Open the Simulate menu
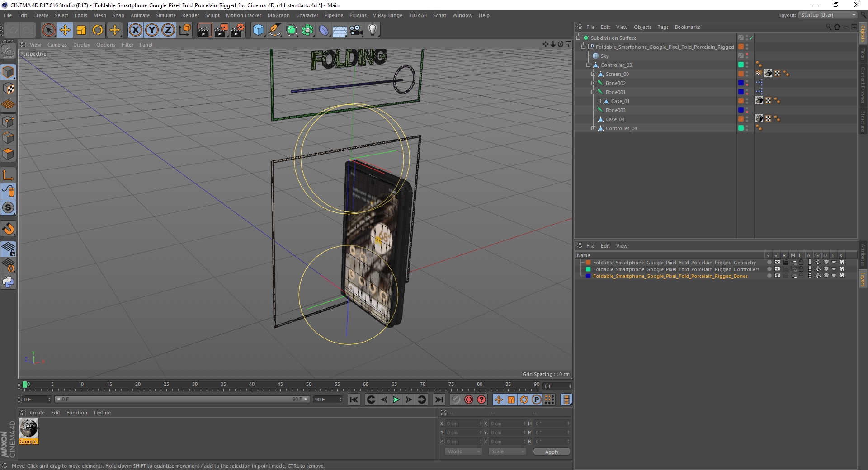This screenshot has height=470, width=868. [x=166, y=15]
